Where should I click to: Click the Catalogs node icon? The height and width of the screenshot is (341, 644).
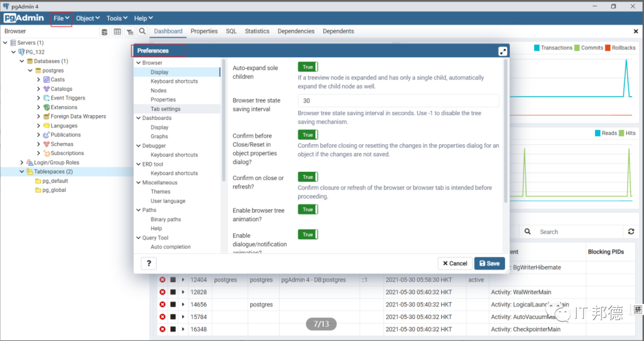coord(47,89)
